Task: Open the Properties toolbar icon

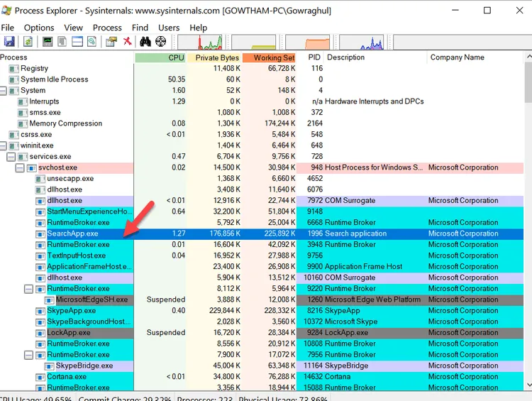Action: click(111, 41)
